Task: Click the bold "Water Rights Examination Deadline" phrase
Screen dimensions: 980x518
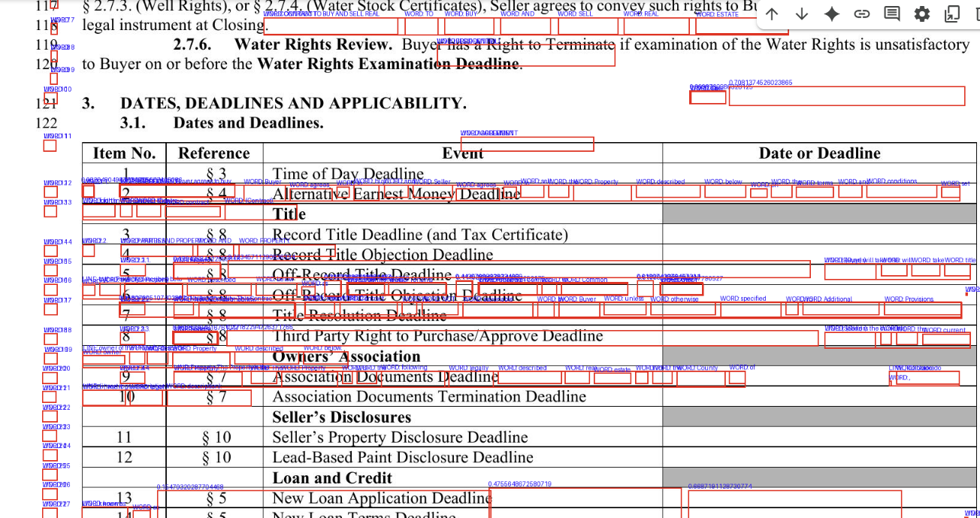Action: (389, 64)
